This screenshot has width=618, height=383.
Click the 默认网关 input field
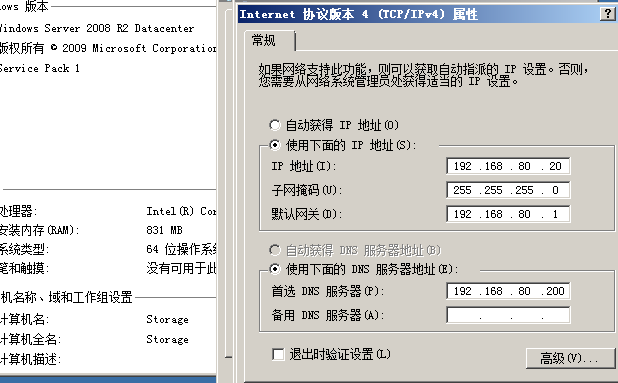(508, 214)
